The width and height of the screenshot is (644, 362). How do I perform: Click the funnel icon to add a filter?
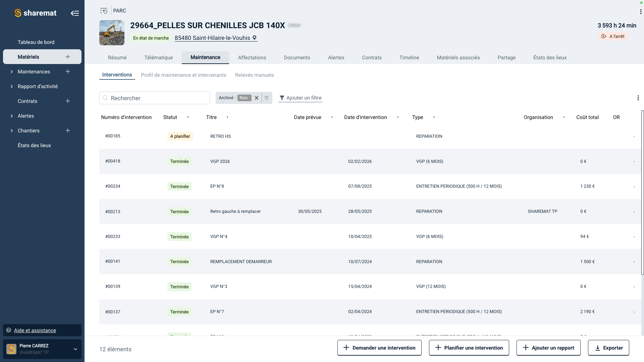[x=282, y=98]
